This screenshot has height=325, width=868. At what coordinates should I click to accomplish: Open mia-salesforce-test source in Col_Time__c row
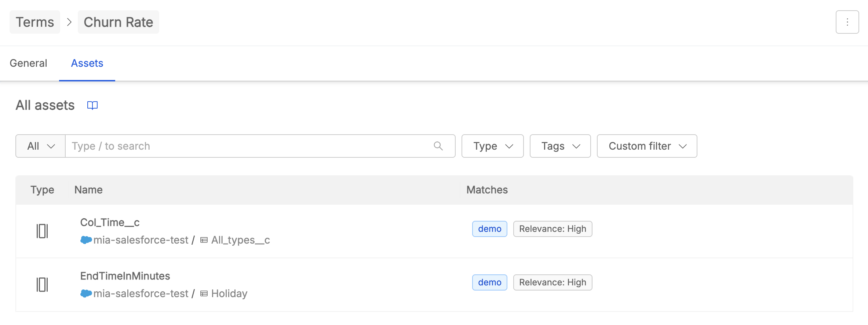(x=141, y=240)
